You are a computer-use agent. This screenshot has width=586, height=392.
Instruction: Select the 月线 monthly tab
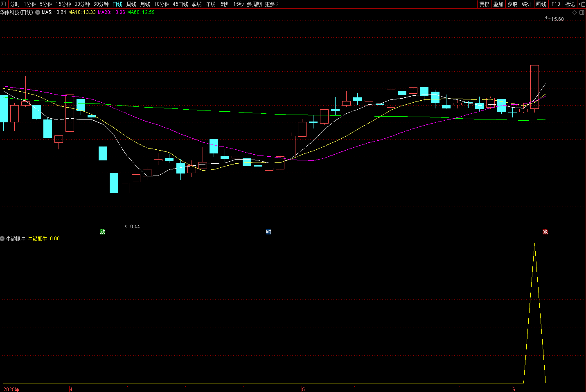(145, 4)
